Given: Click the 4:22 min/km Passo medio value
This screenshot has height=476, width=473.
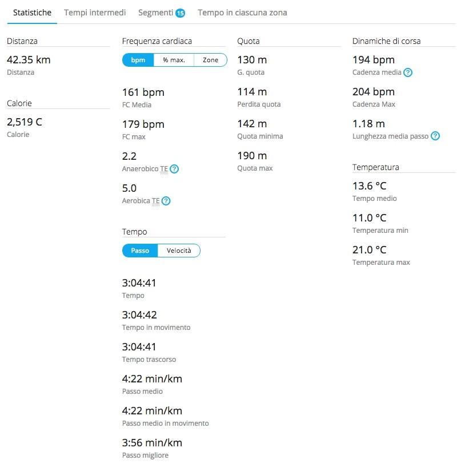Looking at the screenshot, I should click(152, 378).
